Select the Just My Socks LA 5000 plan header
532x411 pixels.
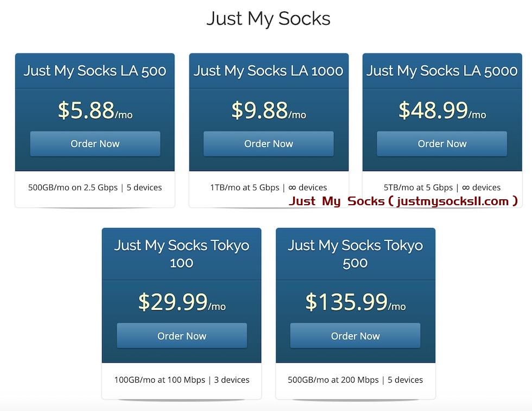(441, 71)
